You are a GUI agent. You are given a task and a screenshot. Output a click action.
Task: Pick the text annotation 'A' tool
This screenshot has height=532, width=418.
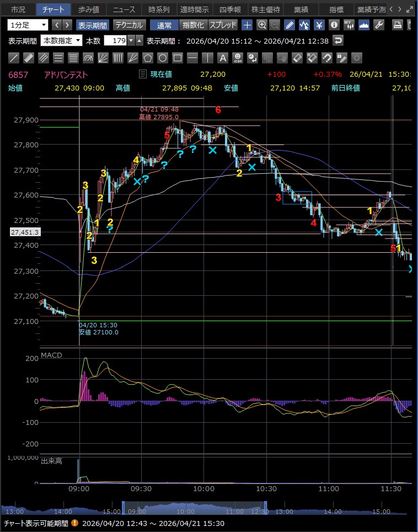pos(222,57)
